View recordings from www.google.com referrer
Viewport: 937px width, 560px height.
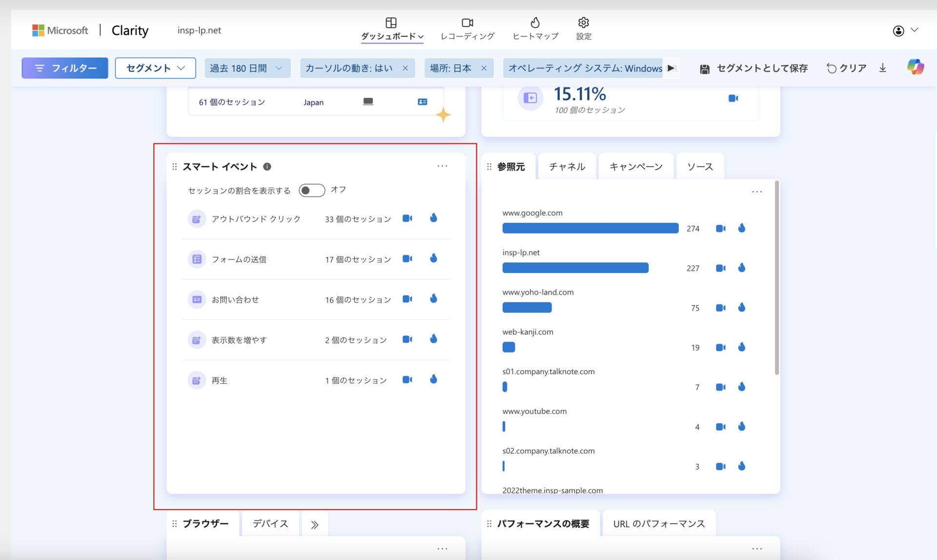click(x=720, y=228)
